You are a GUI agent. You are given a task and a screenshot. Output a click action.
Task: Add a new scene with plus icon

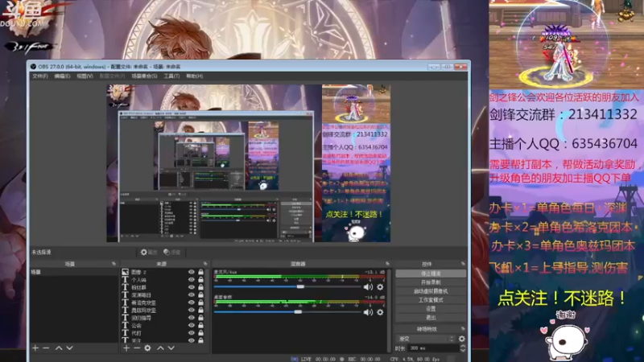point(35,348)
